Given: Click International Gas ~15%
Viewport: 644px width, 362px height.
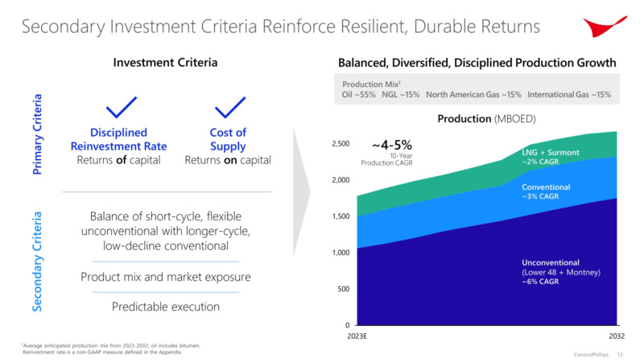Looking at the screenshot, I should click(x=569, y=95).
